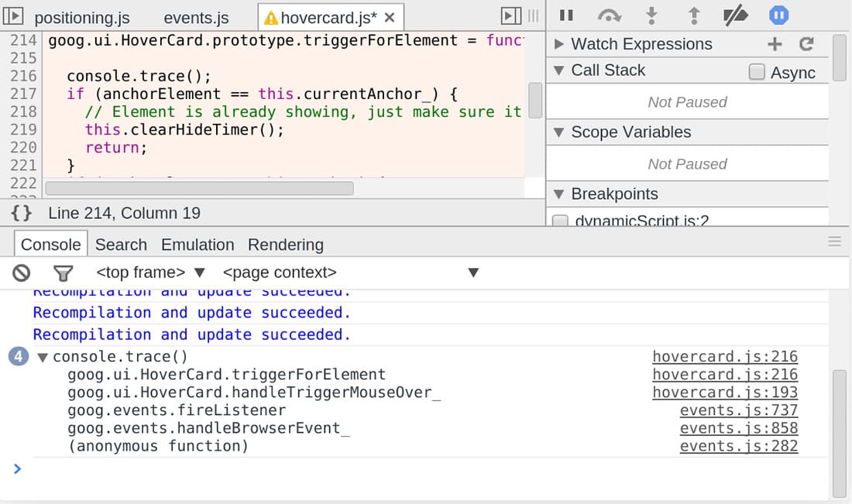Viewport: 852px width, 504px height.
Task: Refresh watch expressions
Action: click(806, 44)
